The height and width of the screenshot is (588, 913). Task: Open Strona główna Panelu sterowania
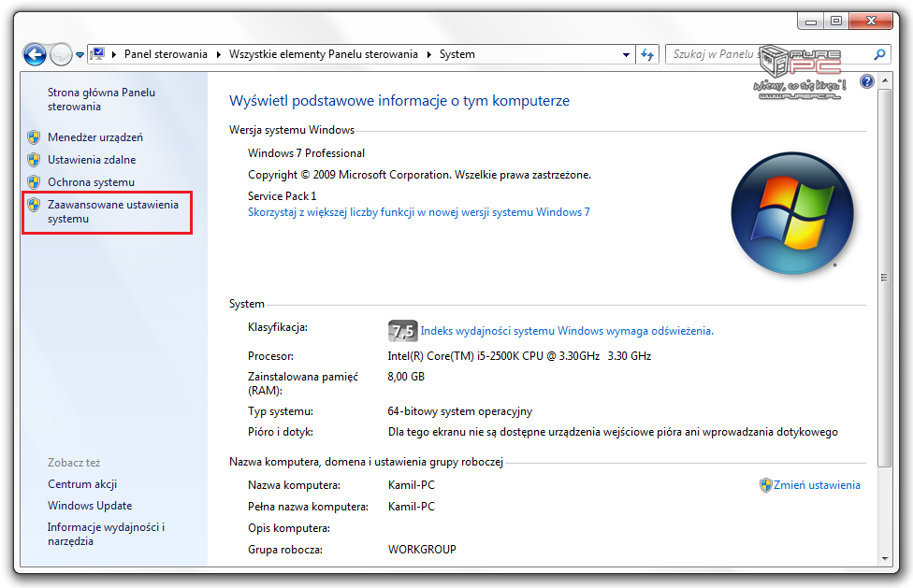(x=101, y=99)
